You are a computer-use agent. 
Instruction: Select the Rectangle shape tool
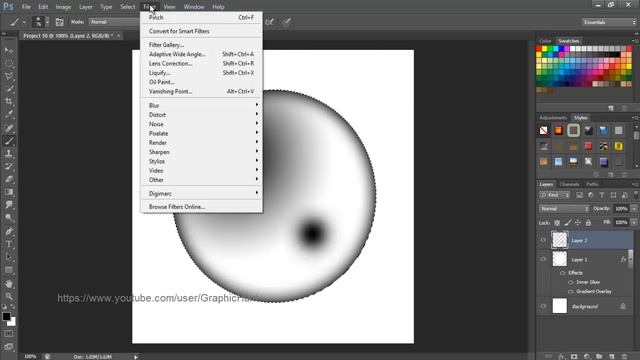click(9, 270)
